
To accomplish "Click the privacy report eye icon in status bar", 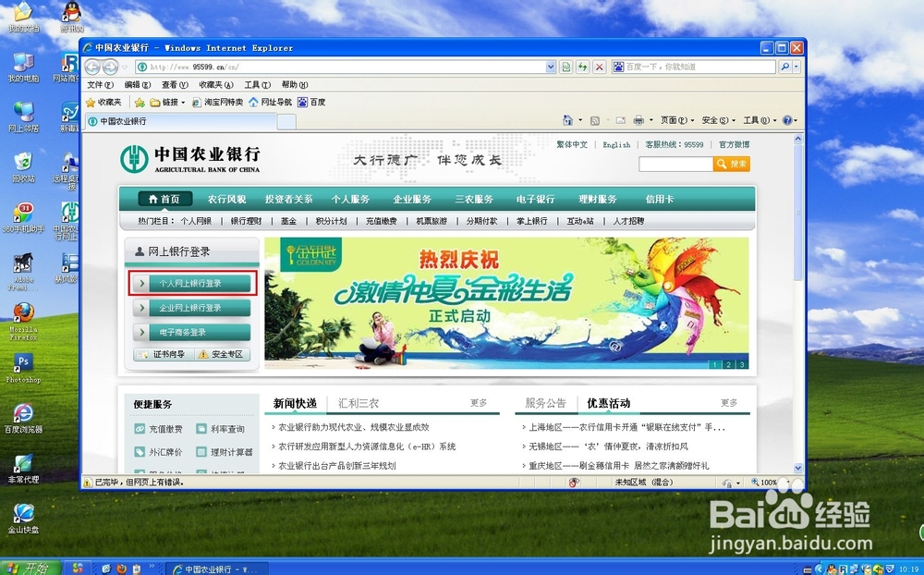I will point(574,483).
